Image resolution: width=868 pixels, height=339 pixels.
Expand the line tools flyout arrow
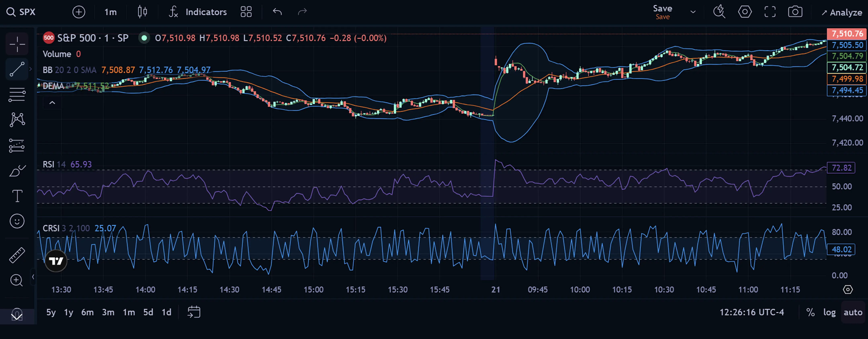[x=31, y=69]
